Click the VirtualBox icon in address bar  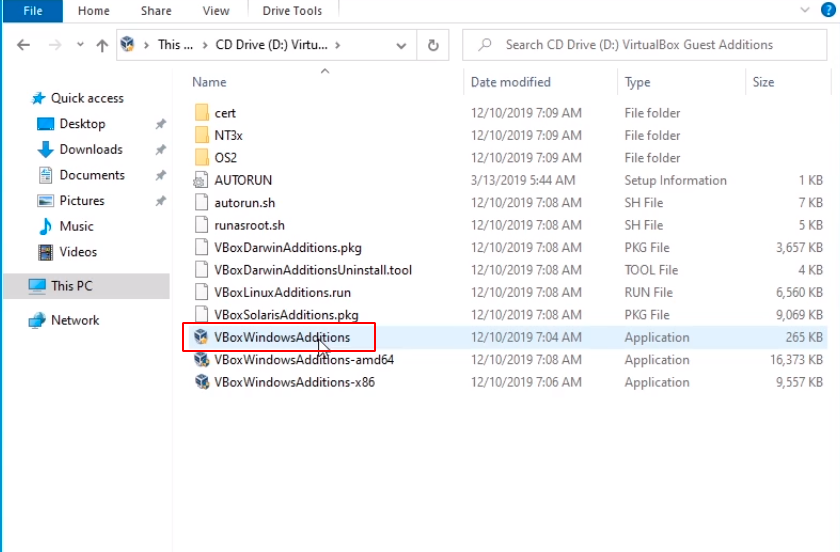click(128, 44)
